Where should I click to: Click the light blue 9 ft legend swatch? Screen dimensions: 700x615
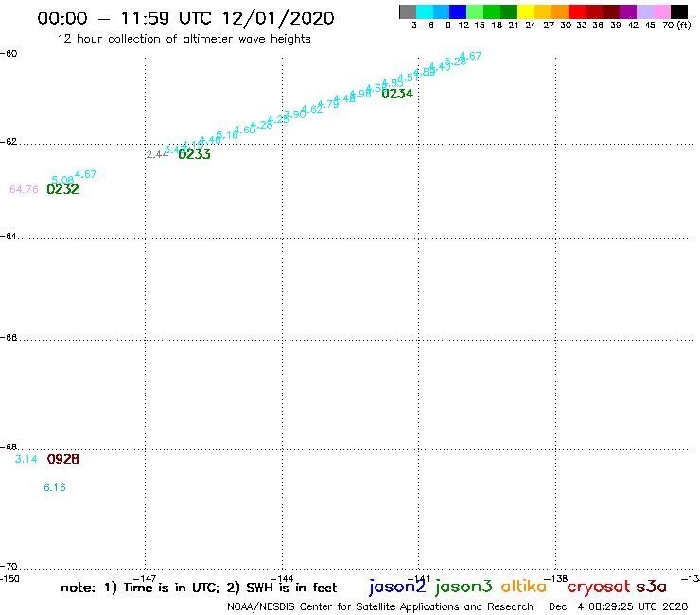click(x=442, y=11)
